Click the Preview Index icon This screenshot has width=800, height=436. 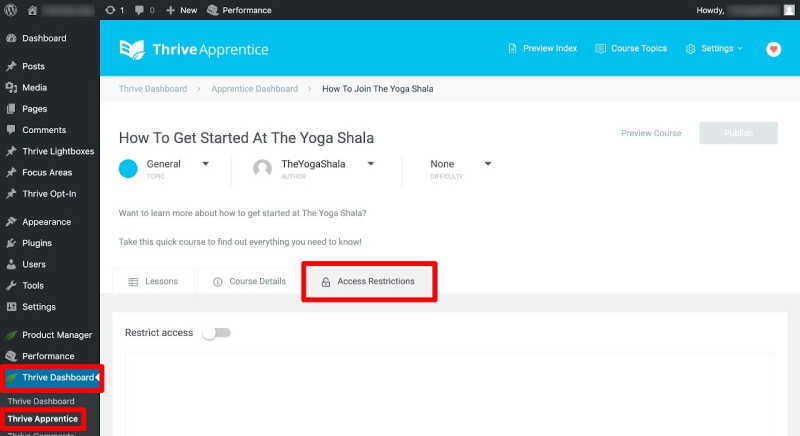[513, 49]
